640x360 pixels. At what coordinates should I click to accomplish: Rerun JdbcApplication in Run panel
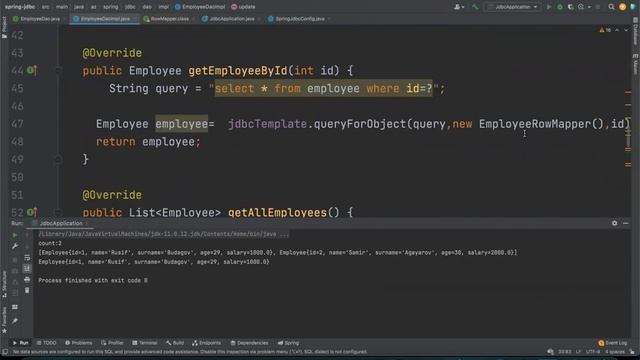pyautogui.click(x=15, y=235)
